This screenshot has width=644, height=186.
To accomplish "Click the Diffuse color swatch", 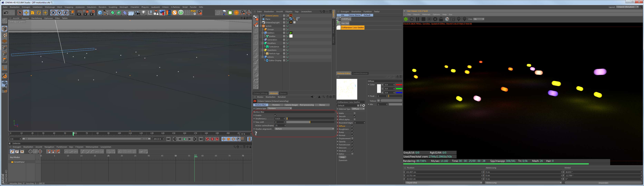I will 379,89.
